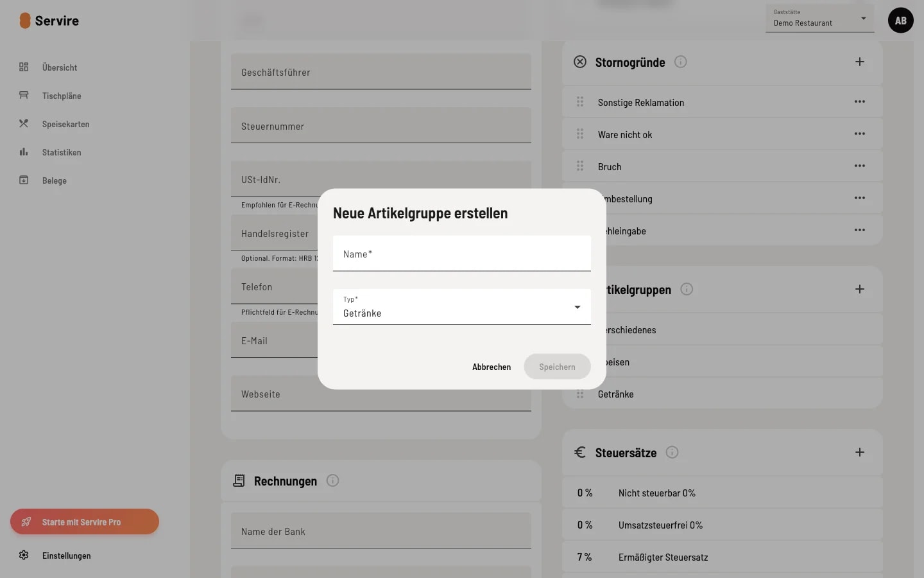Open Übersicht dashboard icon

24,67
